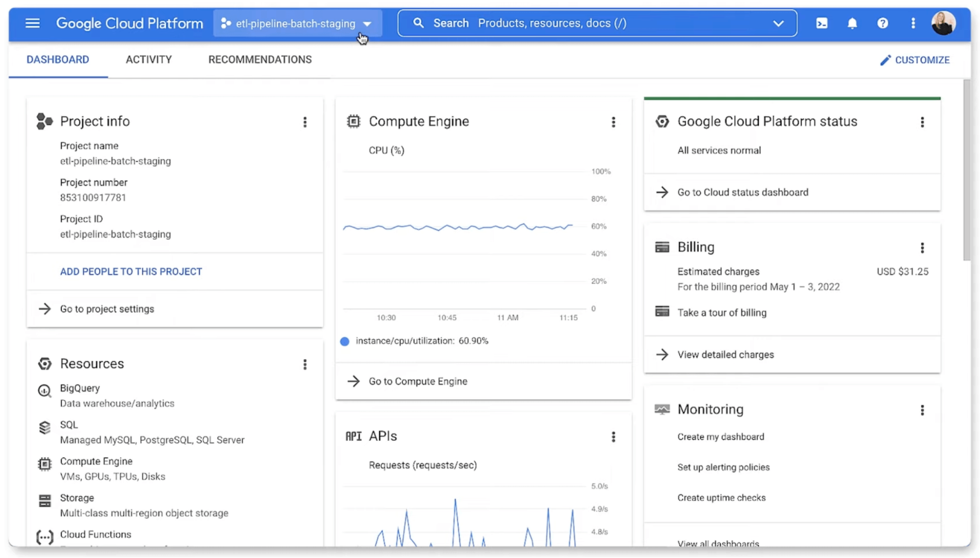
Task: Open top bar vertical dots settings menu
Action: click(x=913, y=23)
